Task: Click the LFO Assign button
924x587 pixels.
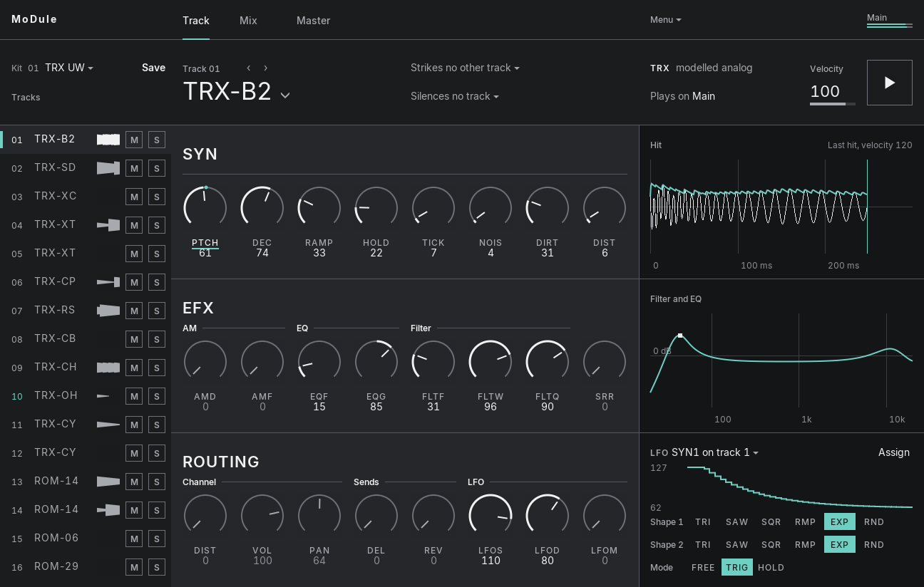Action: pos(894,452)
